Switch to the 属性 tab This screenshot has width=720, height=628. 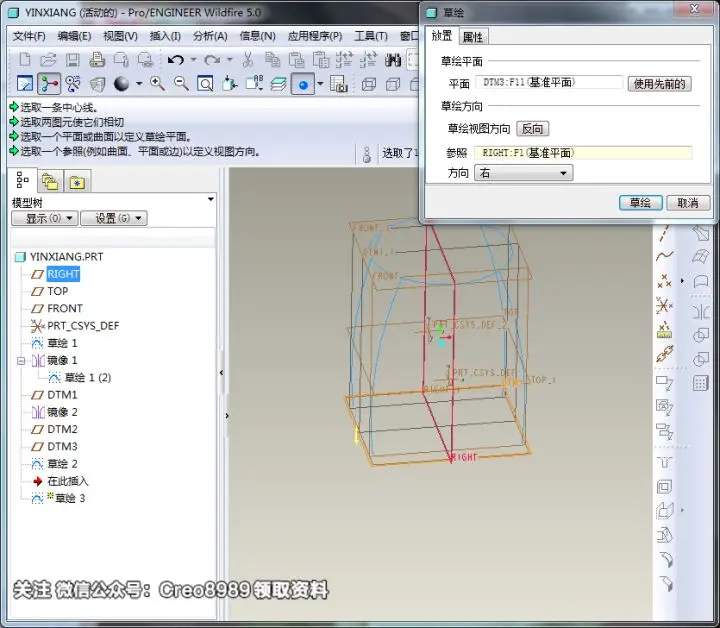point(473,37)
